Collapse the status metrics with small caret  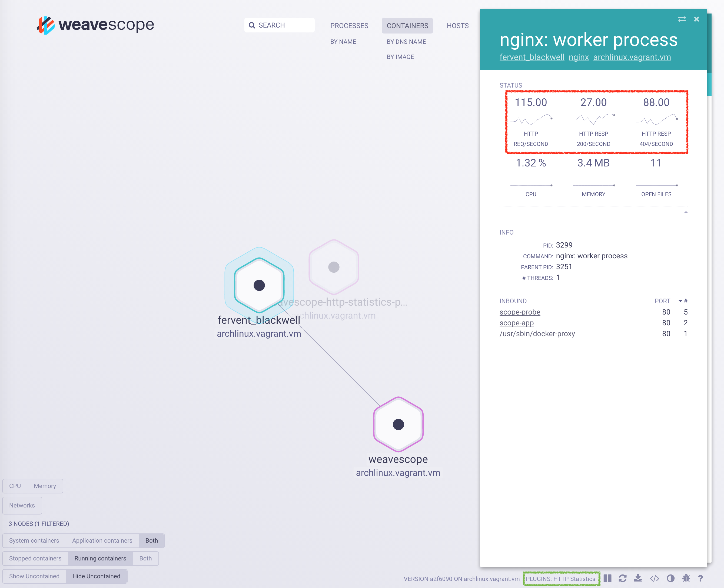(686, 212)
